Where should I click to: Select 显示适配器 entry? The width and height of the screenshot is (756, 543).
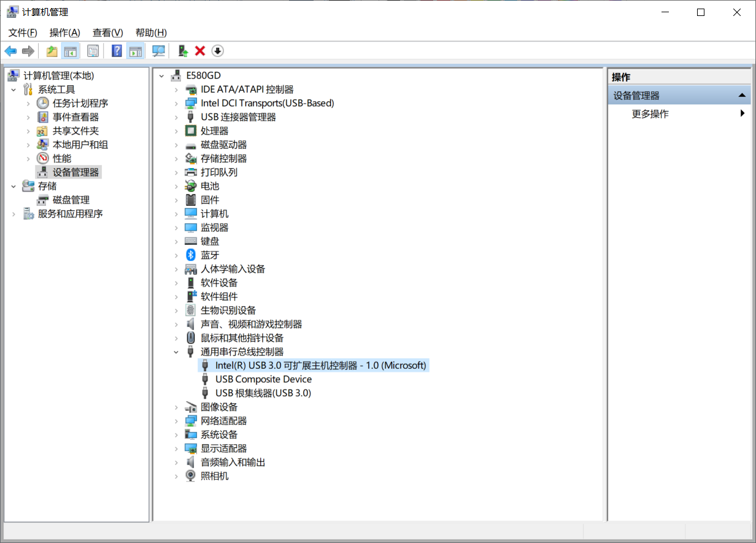tap(224, 449)
